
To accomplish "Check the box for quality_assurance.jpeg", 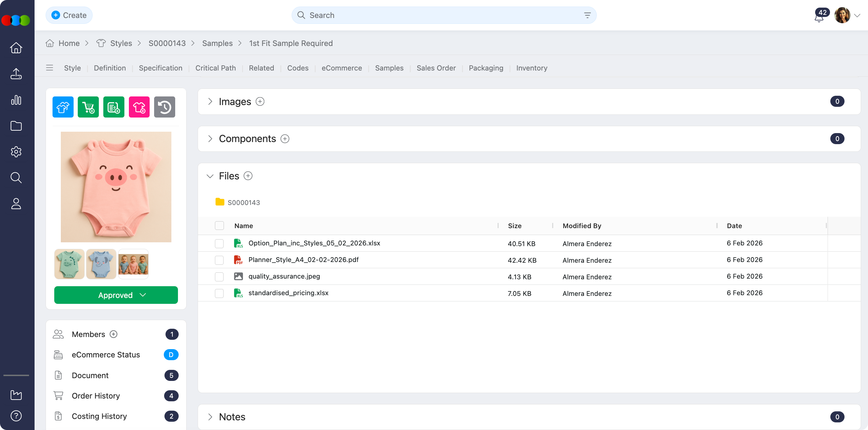I will coord(219,277).
